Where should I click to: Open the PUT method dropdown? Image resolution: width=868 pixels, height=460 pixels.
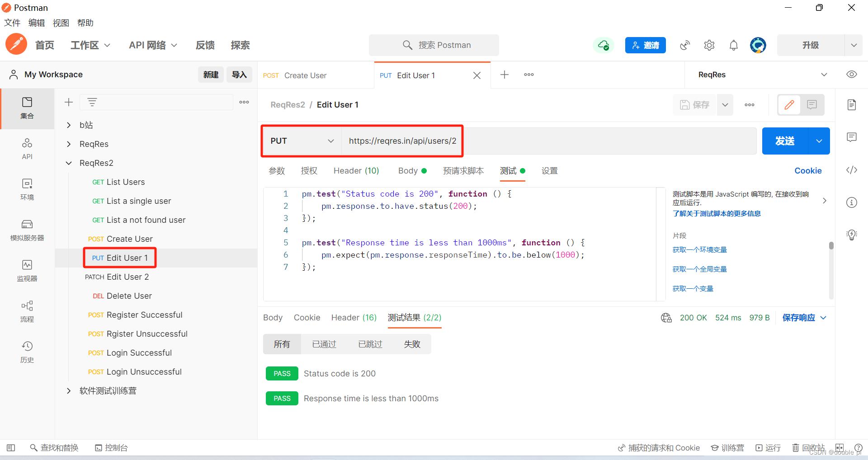(302, 141)
